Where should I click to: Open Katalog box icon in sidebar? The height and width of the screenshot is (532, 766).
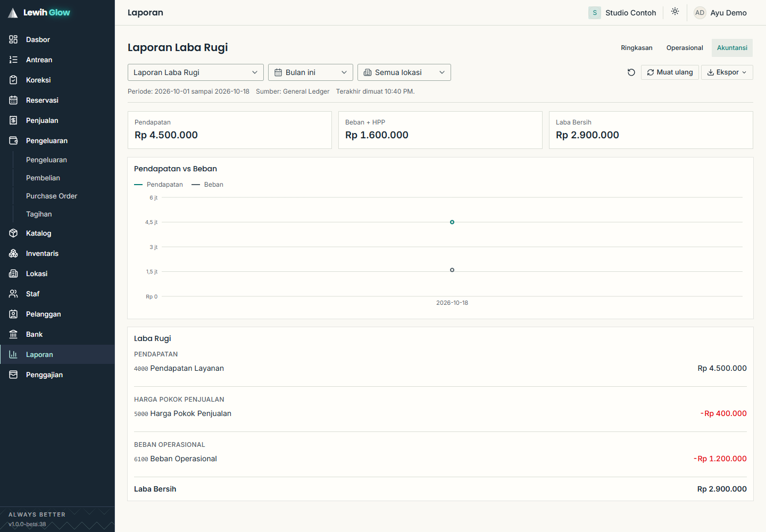click(x=13, y=233)
